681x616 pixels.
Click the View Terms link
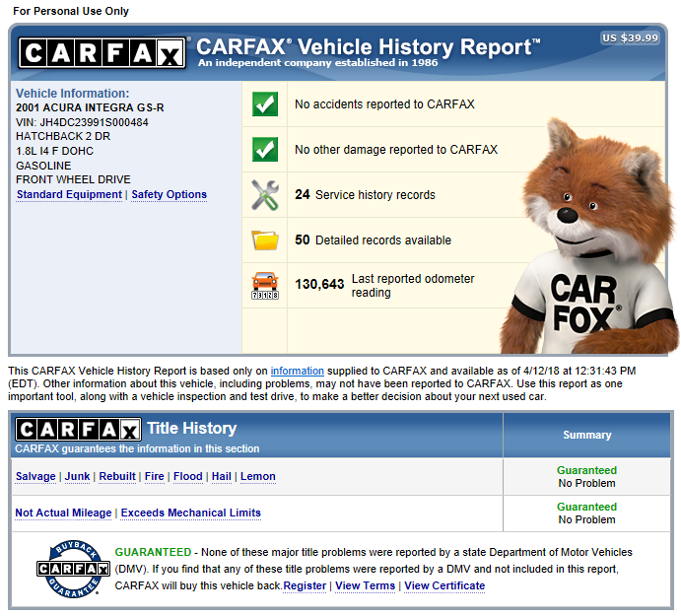point(366,586)
